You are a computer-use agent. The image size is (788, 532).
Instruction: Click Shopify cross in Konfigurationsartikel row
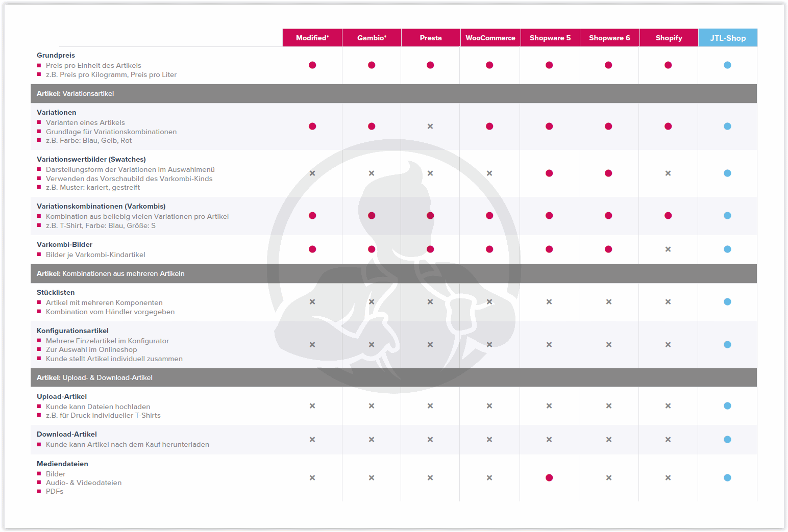[668, 345]
